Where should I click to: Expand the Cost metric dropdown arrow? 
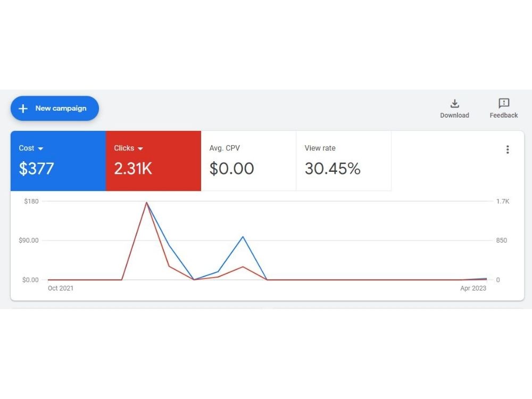pyautogui.click(x=41, y=148)
